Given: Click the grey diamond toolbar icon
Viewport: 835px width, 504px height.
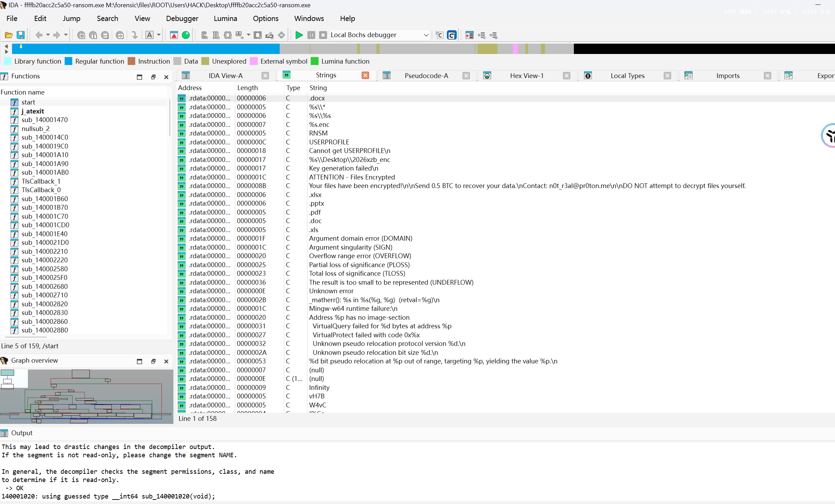Looking at the screenshot, I should [281, 35].
